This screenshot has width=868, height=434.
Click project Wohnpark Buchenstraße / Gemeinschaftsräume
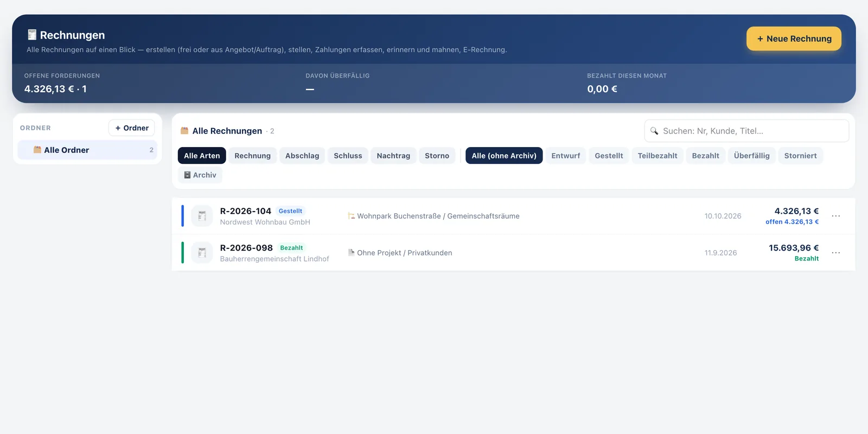pos(438,216)
